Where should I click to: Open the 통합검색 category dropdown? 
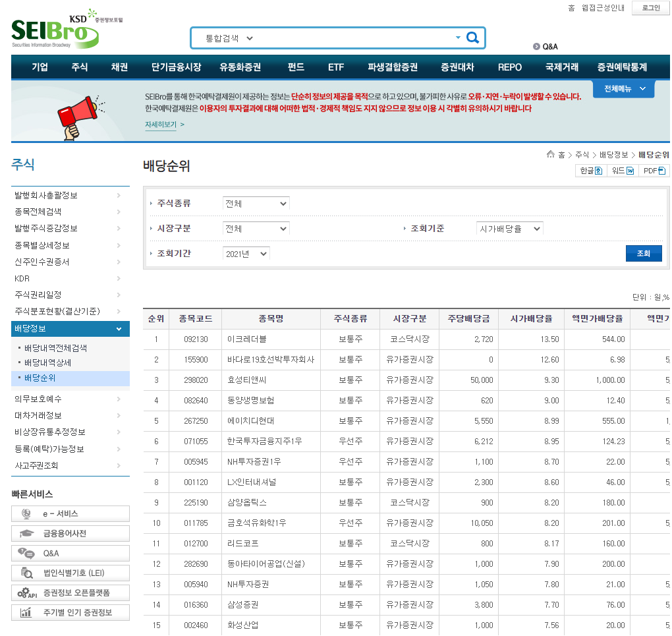(229, 38)
